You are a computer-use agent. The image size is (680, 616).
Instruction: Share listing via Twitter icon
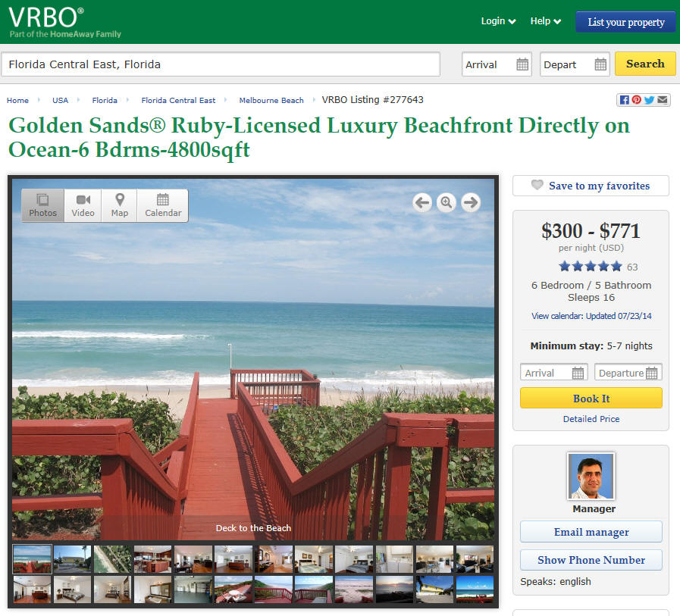pos(649,100)
